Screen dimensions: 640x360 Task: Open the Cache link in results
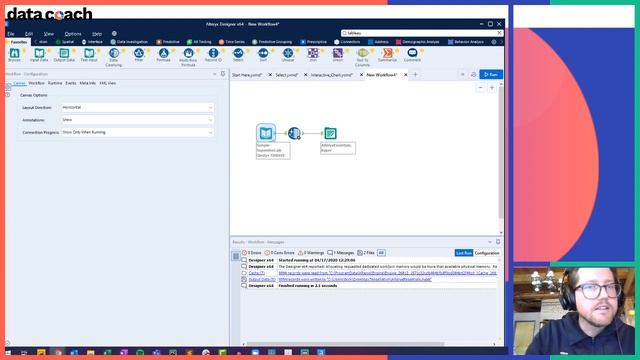257,273
